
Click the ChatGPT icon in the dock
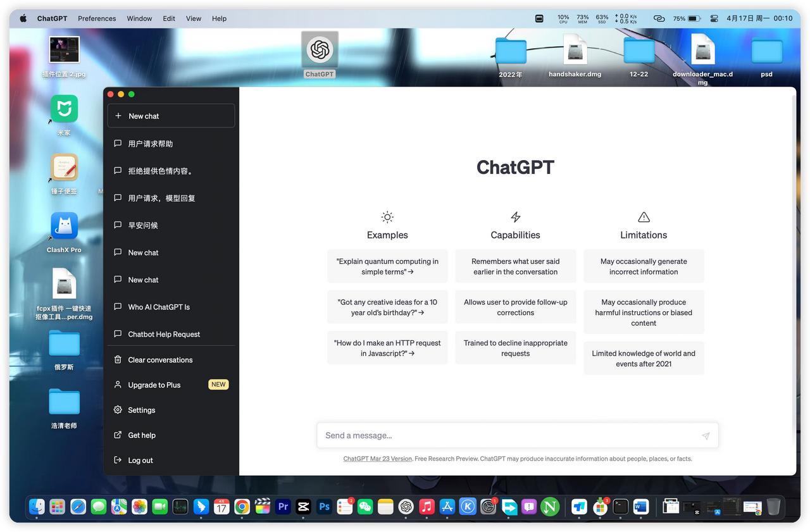406,507
